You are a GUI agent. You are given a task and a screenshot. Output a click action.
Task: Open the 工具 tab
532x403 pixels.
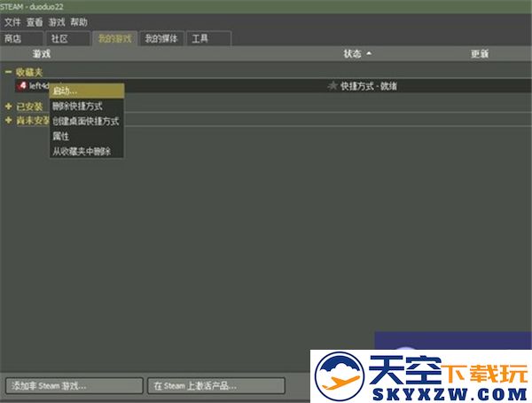tap(209, 38)
